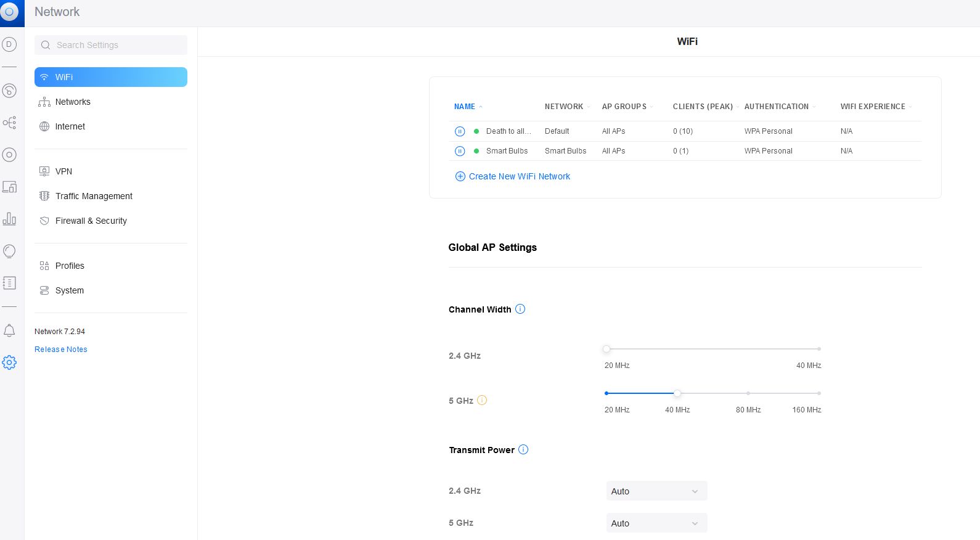980x540 pixels.
Task: Click Create New WiFi Network link
Action: [x=520, y=176]
